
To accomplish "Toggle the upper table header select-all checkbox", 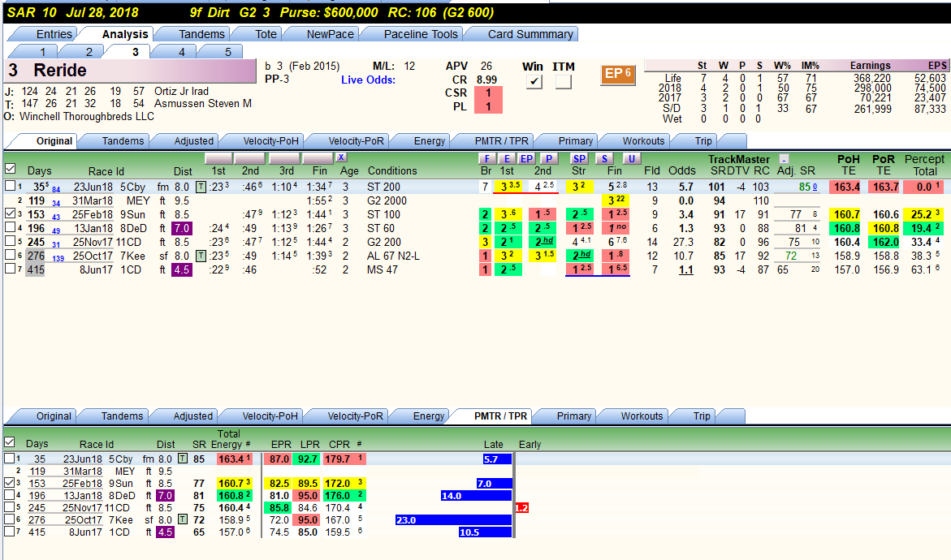I will (10, 169).
